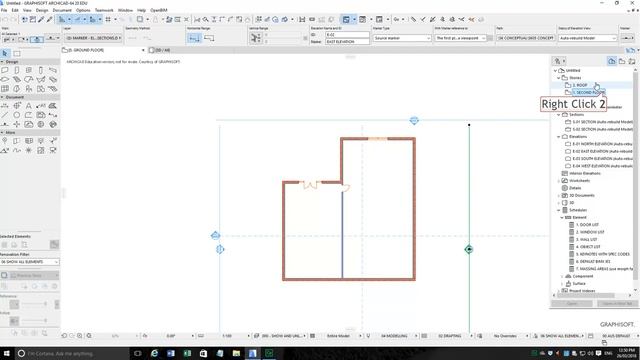Click the Zoom magnifier icon in the toolbar

[x=205, y=19]
